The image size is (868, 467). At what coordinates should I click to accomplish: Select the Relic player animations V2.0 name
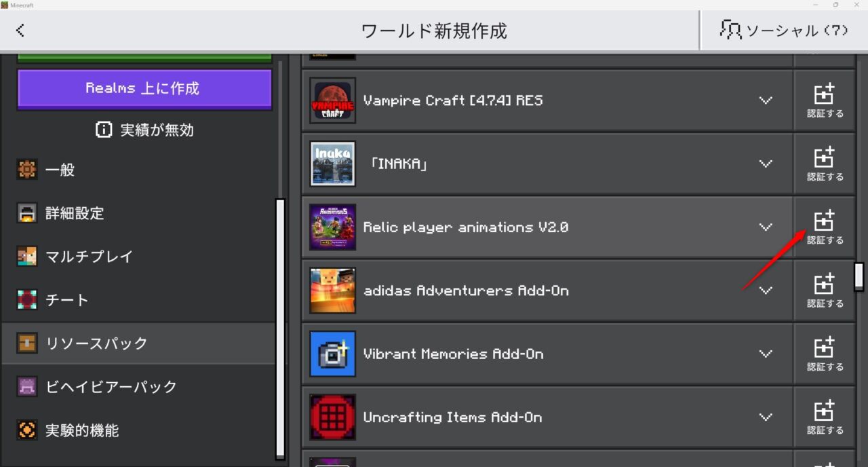coord(465,227)
